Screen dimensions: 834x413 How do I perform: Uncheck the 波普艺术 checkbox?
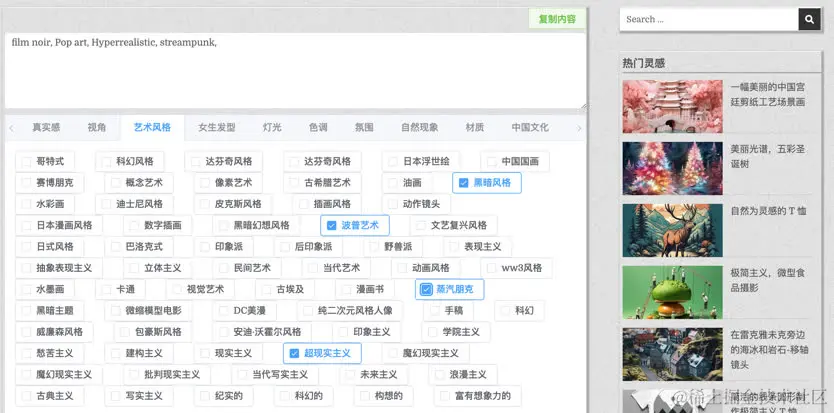coord(332,225)
